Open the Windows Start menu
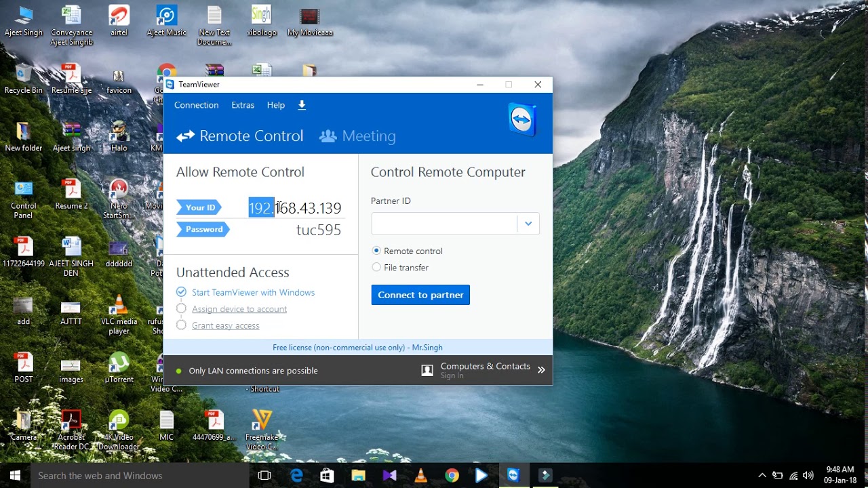868x488 pixels. coord(15,475)
